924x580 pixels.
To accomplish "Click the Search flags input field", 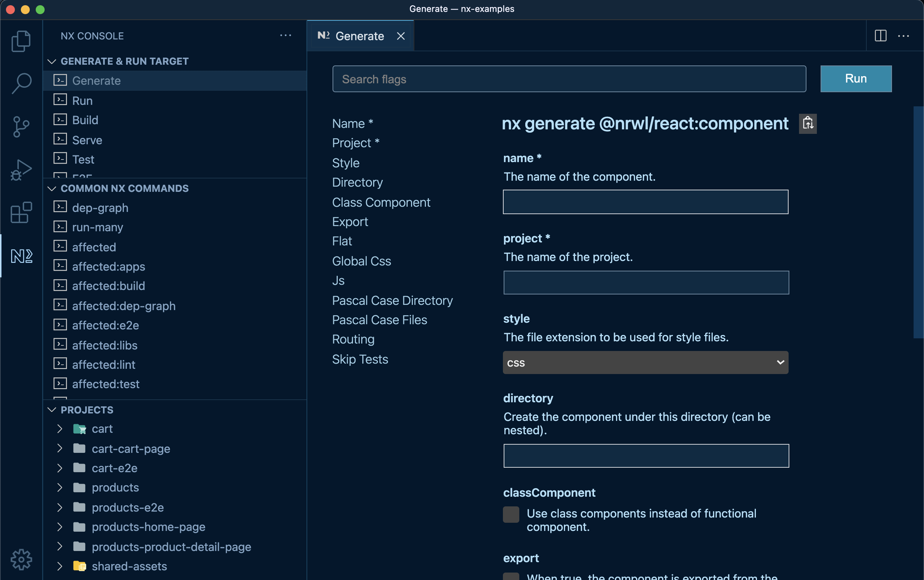I will click(569, 79).
